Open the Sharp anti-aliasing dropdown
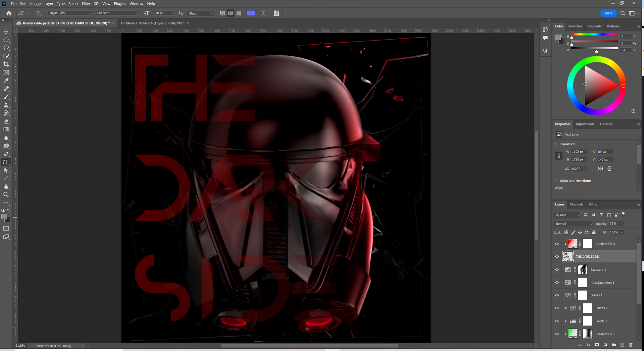 pos(201,13)
